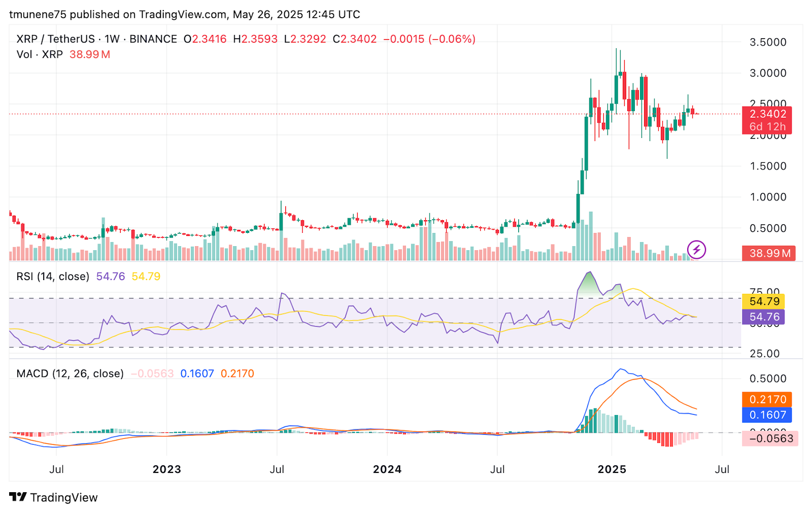Click the 25.00 RSI axis label
The image size is (812, 513).
coord(764,354)
